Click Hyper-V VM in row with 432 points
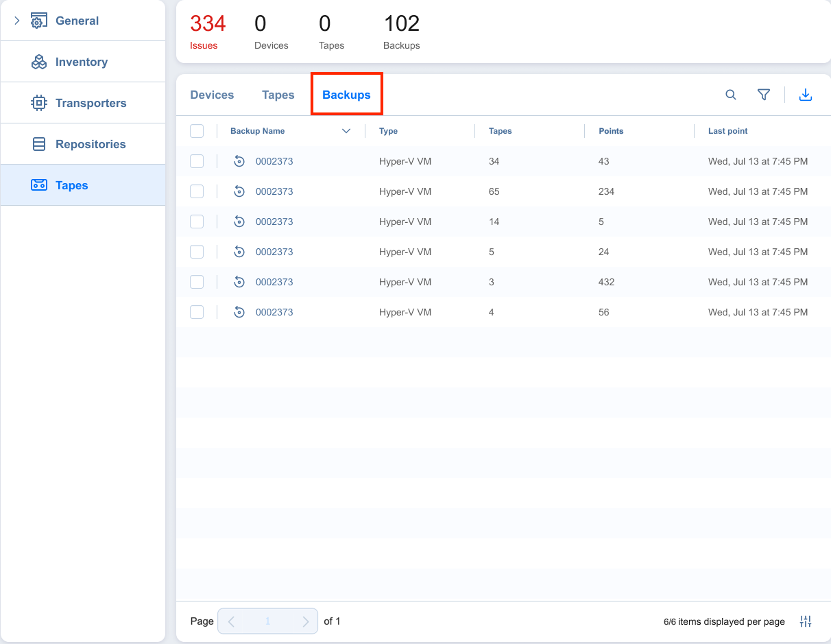Image resolution: width=831 pixels, height=644 pixels. click(x=405, y=282)
